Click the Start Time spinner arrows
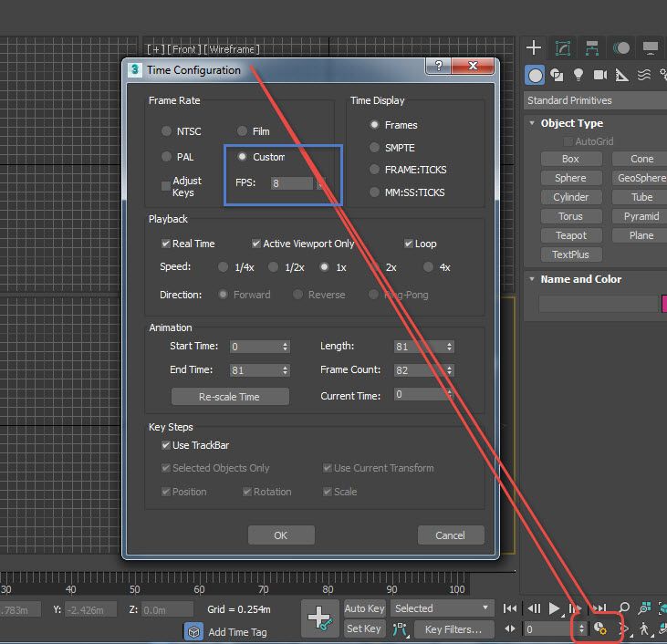 285,347
